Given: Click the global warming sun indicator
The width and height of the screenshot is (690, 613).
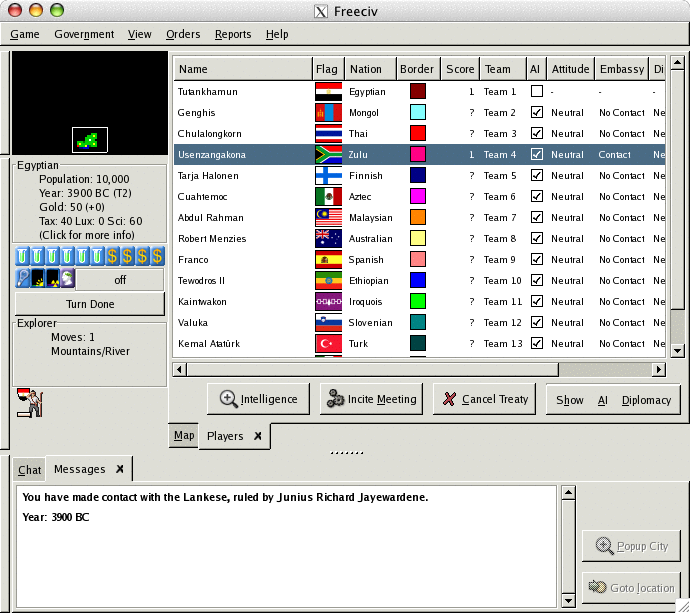Looking at the screenshot, I should [37, 279].
